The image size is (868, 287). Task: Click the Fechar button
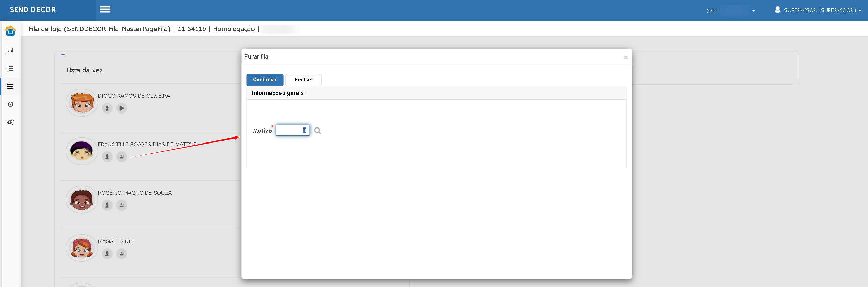point(303,80)
